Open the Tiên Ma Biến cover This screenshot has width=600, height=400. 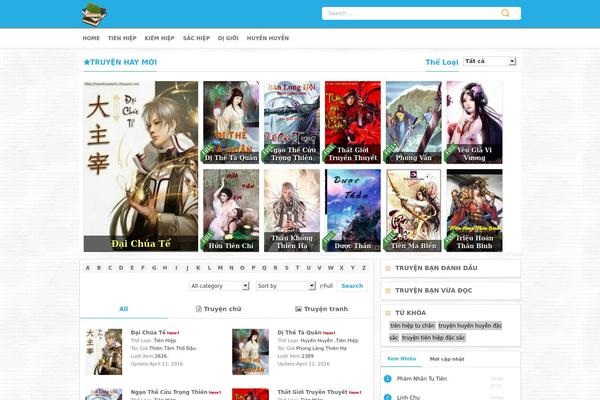[x=414, y=211]
